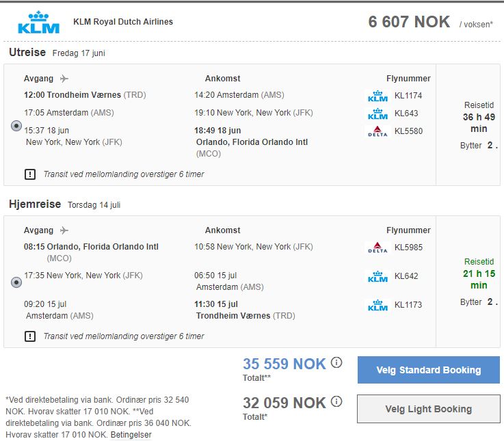This screenshot has width=504, height=441.
Task: Click return Reisetid 21 h 15 min
Action: 479,273
